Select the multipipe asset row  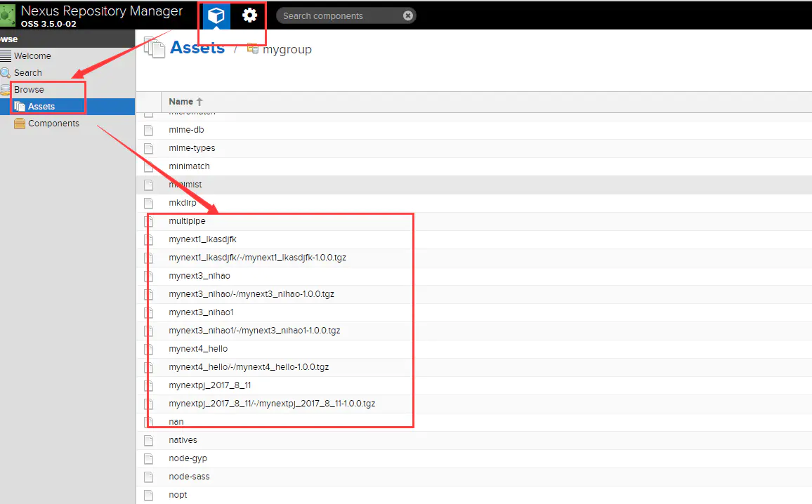click(474, 221)
